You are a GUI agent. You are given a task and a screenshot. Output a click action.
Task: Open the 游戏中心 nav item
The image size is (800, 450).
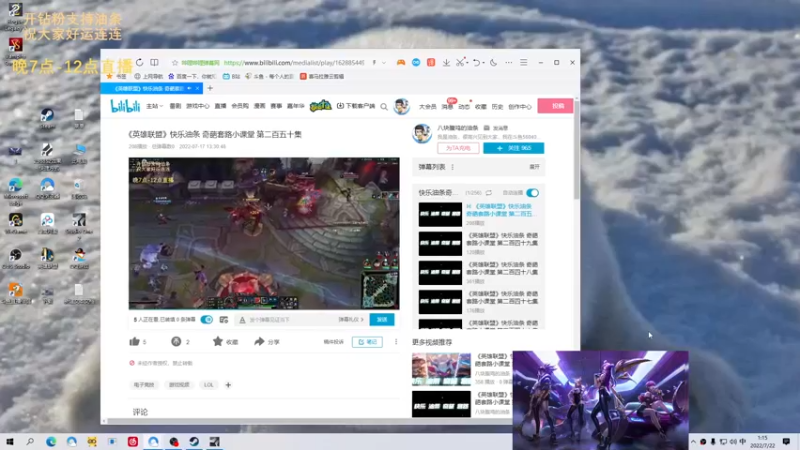(197, 106)
